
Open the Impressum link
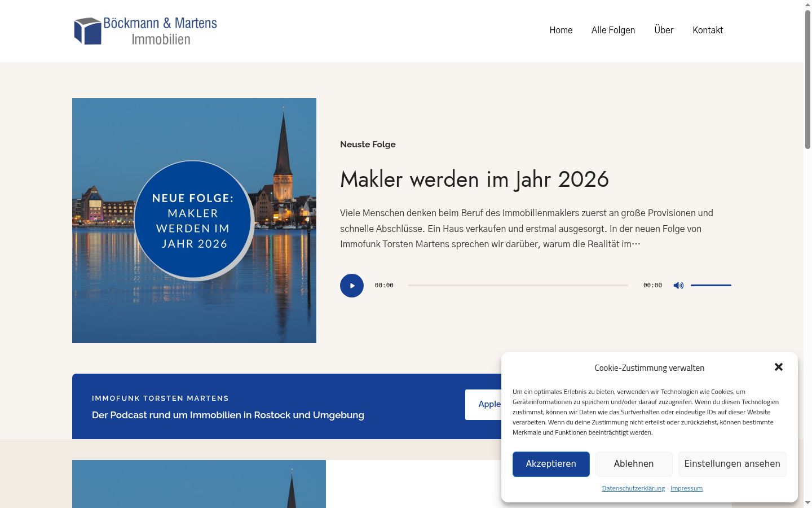[x=686, y=488]
